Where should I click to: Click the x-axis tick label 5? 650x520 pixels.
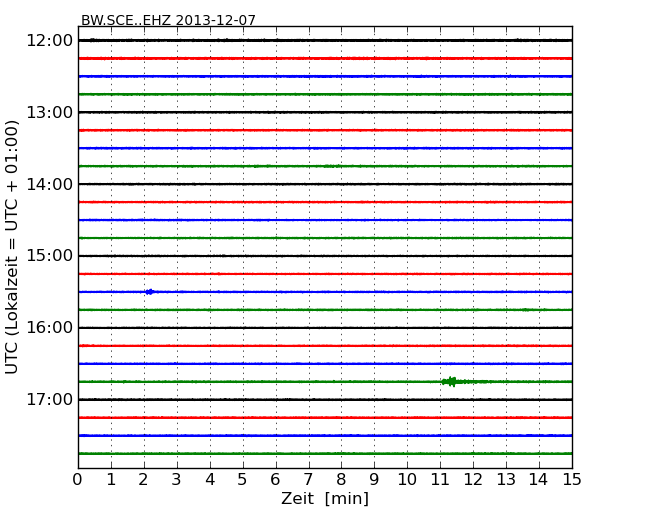243,479
